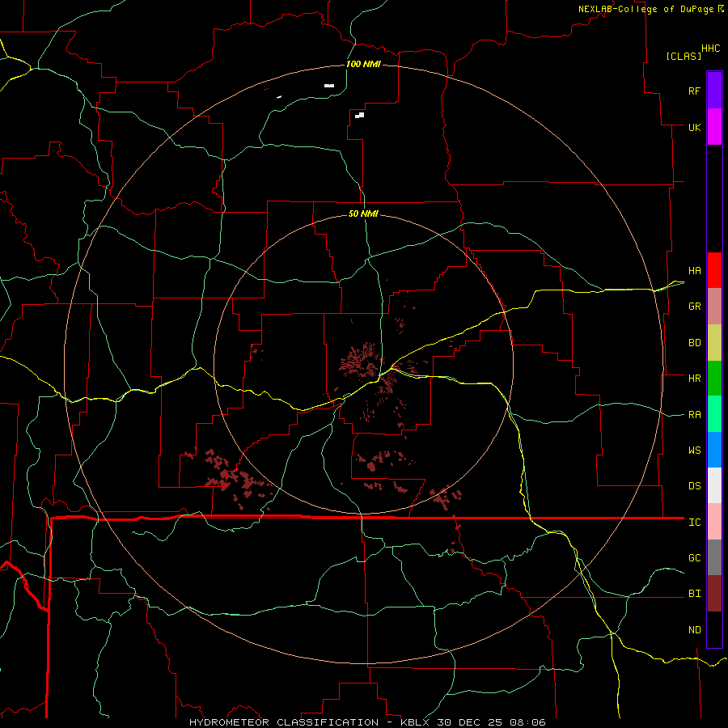Click the BI legend label
Screen dimensions: 728x728
[694, 594]
